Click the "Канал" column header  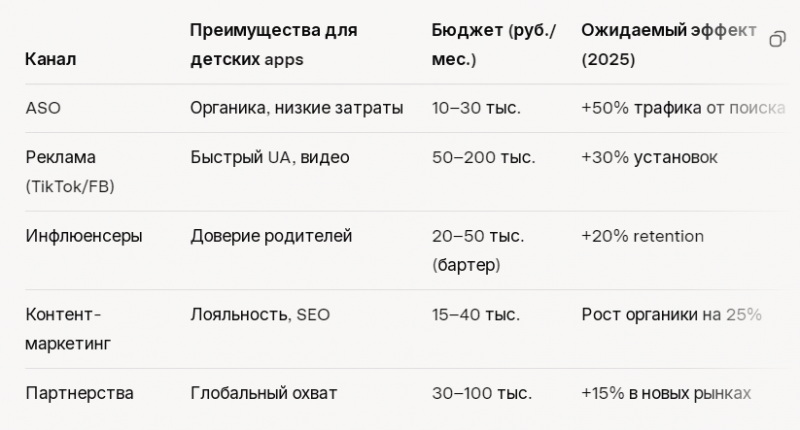pos(51,59)
